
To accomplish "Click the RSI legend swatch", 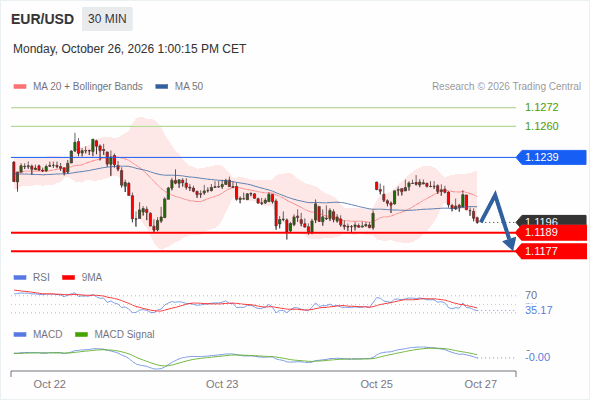I will tap(20, 278).
